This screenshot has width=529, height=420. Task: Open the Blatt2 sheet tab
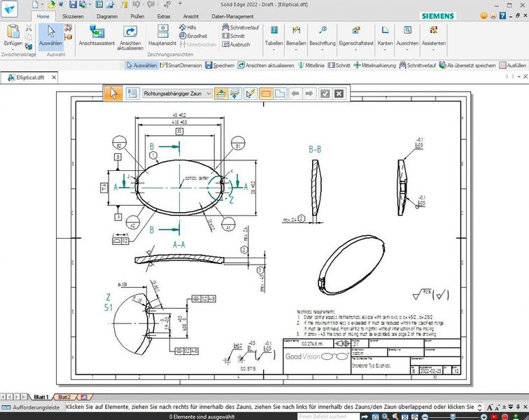coord(64,397)
